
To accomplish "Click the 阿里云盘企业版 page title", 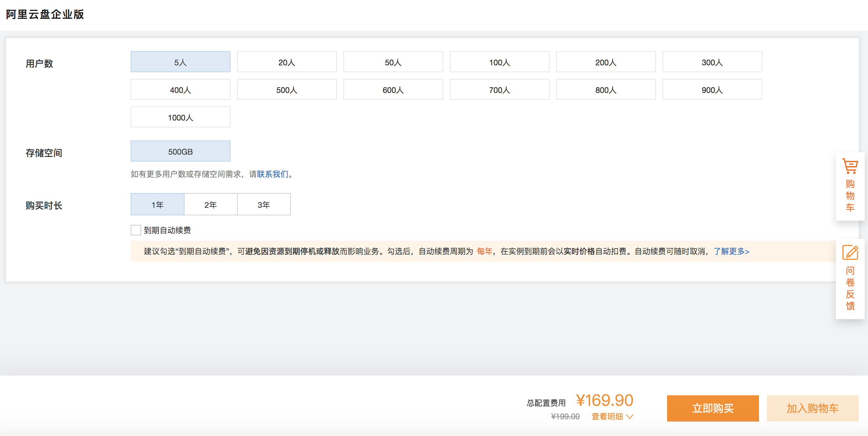I will (x=45, y=14).
